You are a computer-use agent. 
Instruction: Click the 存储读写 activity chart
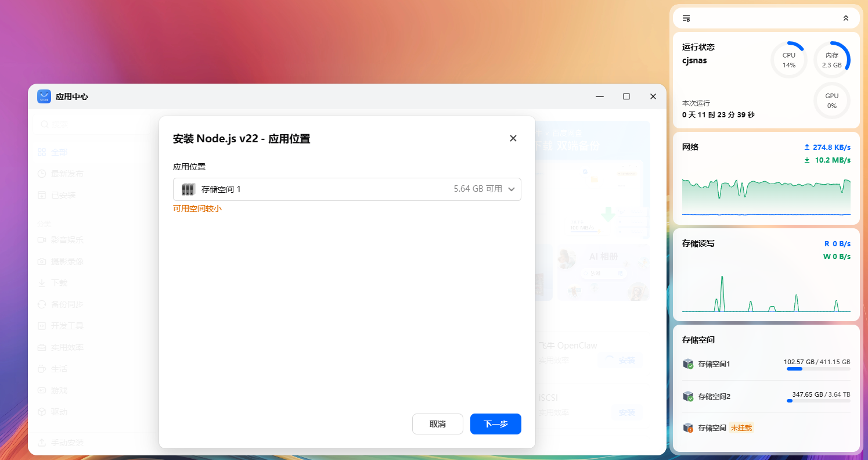tap(766, 293)
